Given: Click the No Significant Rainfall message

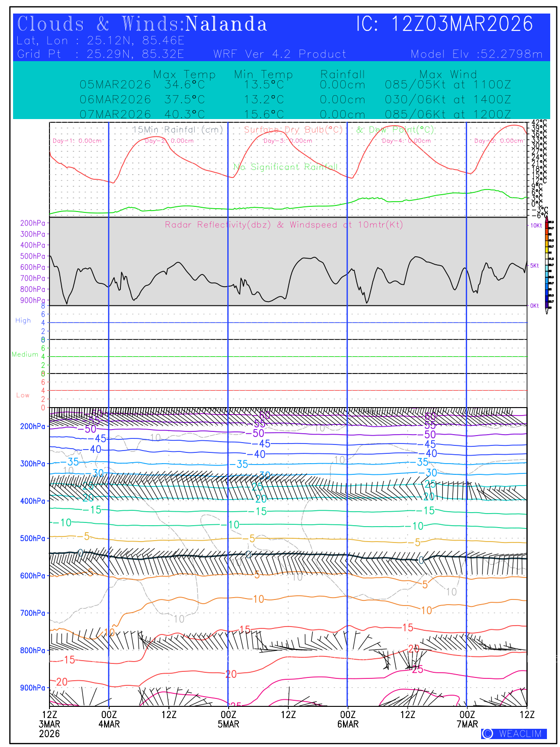Looking at the screenshot, I should (x=286, y=167).
